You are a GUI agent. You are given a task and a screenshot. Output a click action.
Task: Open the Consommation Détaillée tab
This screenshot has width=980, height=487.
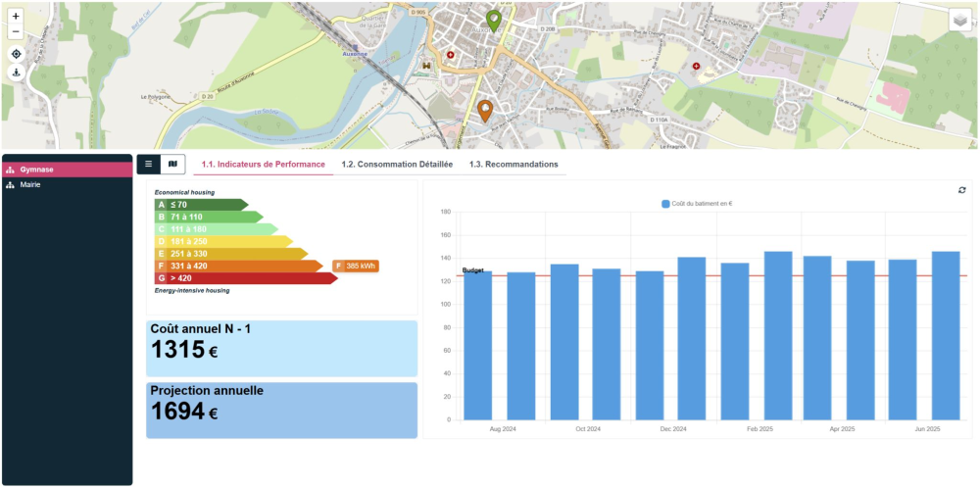pos(397,165)
